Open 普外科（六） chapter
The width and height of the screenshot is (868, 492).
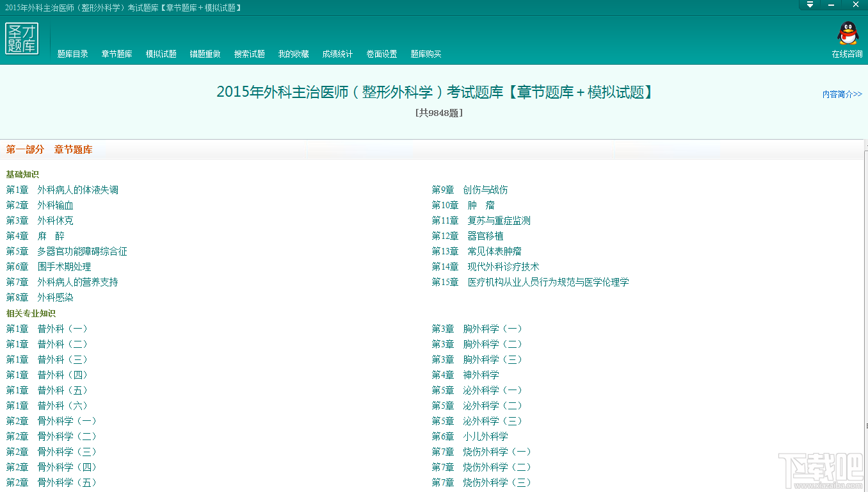pos(47,406)
